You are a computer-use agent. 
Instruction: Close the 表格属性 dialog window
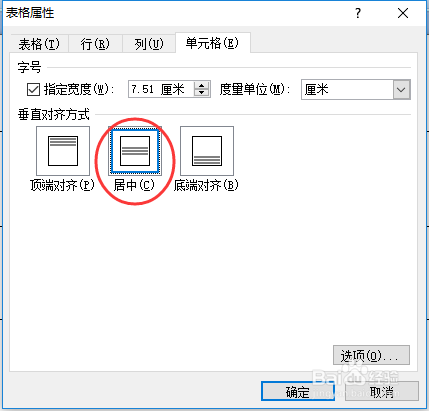pyautogui.click(x=403, y=13)
